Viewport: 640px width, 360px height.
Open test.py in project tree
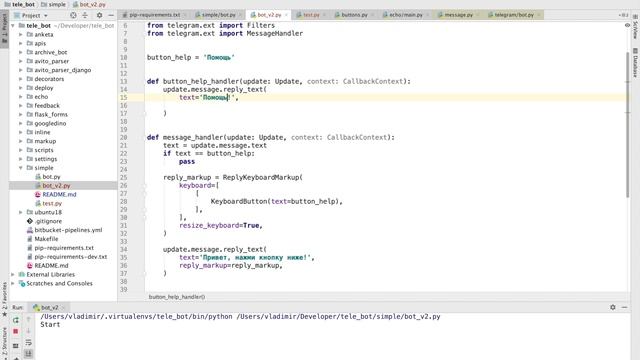(52, 203)
